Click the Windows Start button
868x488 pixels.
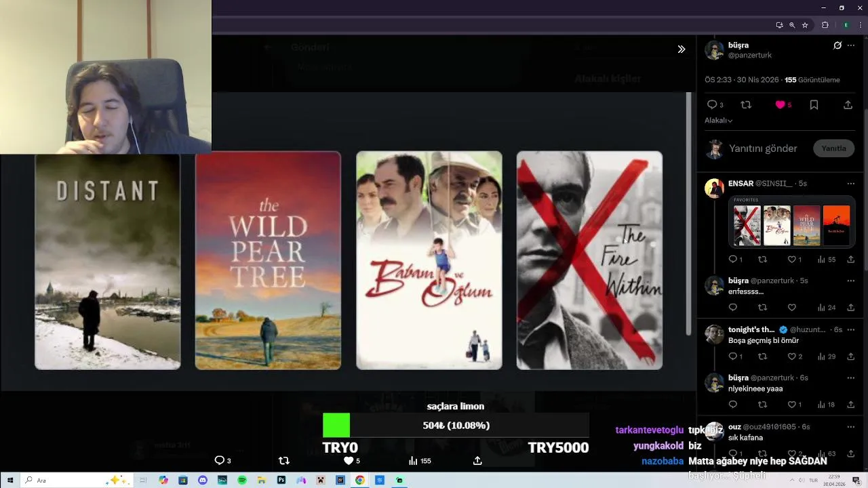point(10,480)
